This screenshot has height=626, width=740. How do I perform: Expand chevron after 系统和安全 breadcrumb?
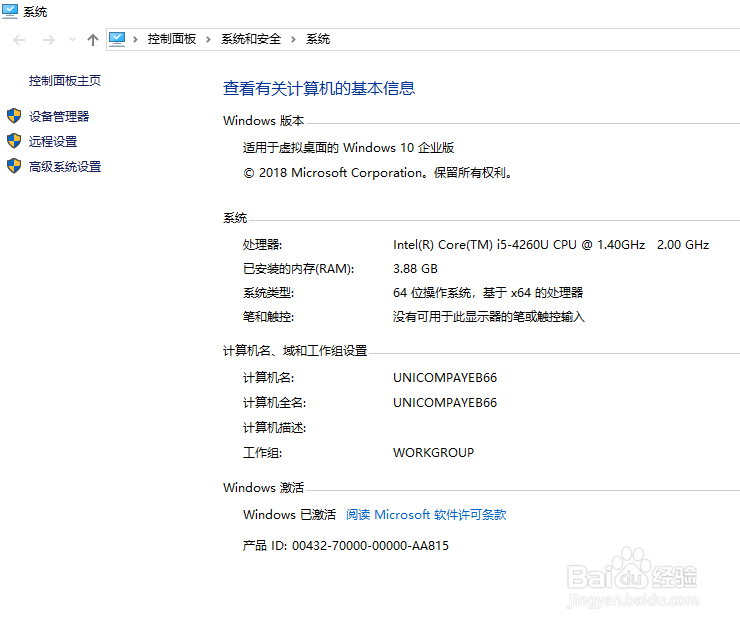pos(293,39)
